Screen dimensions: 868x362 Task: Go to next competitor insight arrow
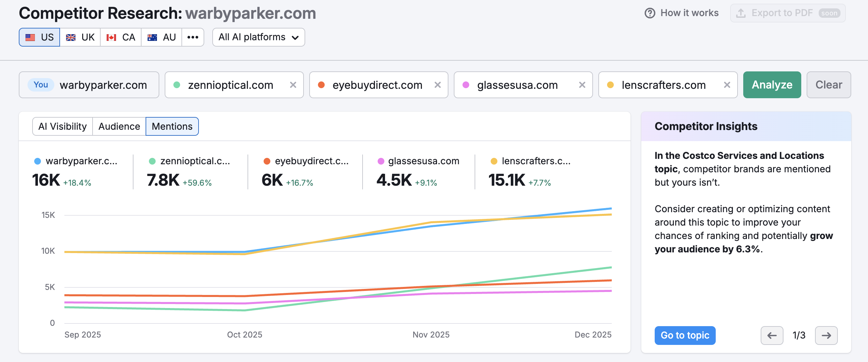click(826, 336)
